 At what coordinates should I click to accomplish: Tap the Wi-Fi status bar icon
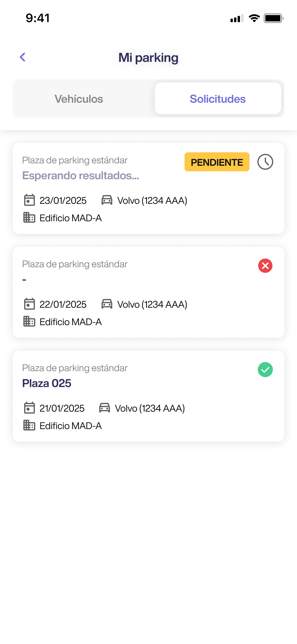254,18
